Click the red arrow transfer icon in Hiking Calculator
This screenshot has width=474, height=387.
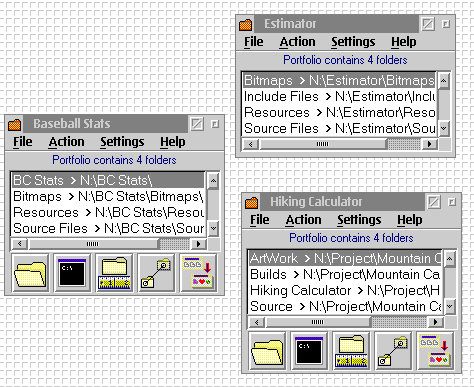click(x=435, y=351)
